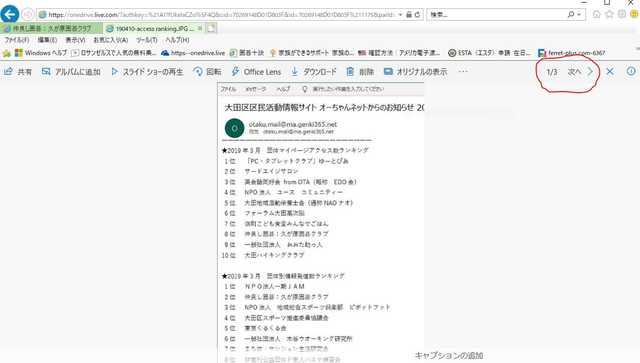
Task: Open the Windows ヘルプ bookmark
Action: [x=40, y=53]
